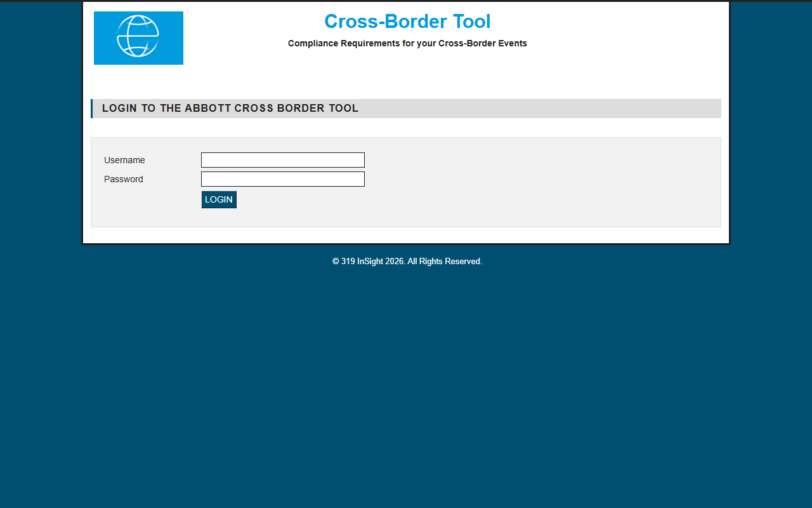
Task: Focus the Username input field
Action: pyautogui.click(x=283, y=160)
